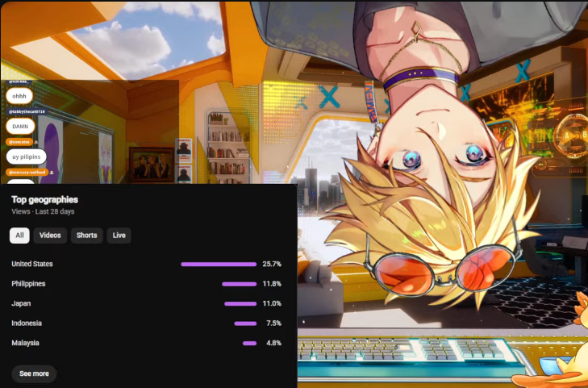This screenshot has width=588, height=388.
Task: Click the 25.7% value
Action: pyautogui.click(x=272, y=264)
